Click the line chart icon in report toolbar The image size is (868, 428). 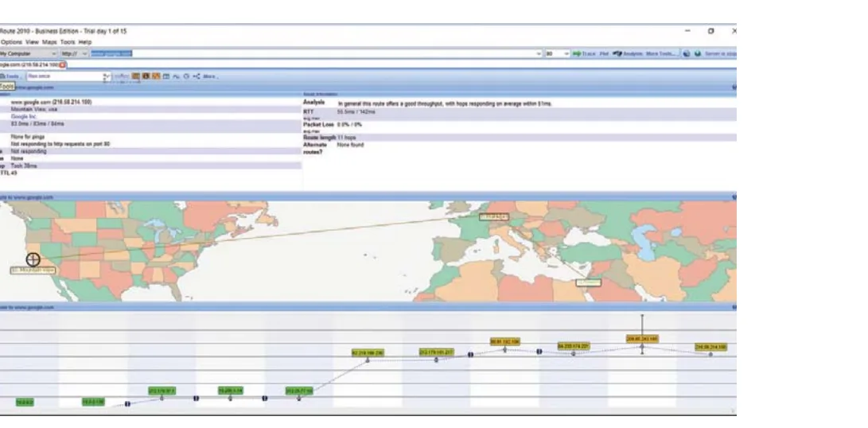pyautogui.click(x=176, y=76)
